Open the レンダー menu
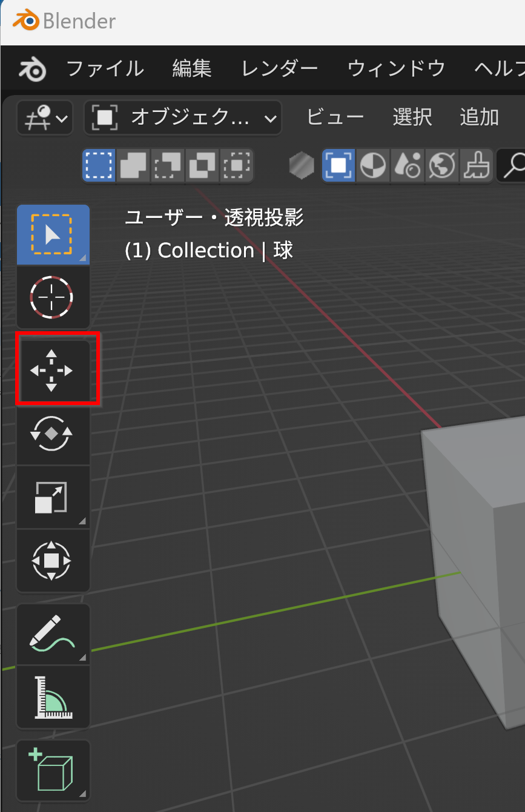 (279, 68)
